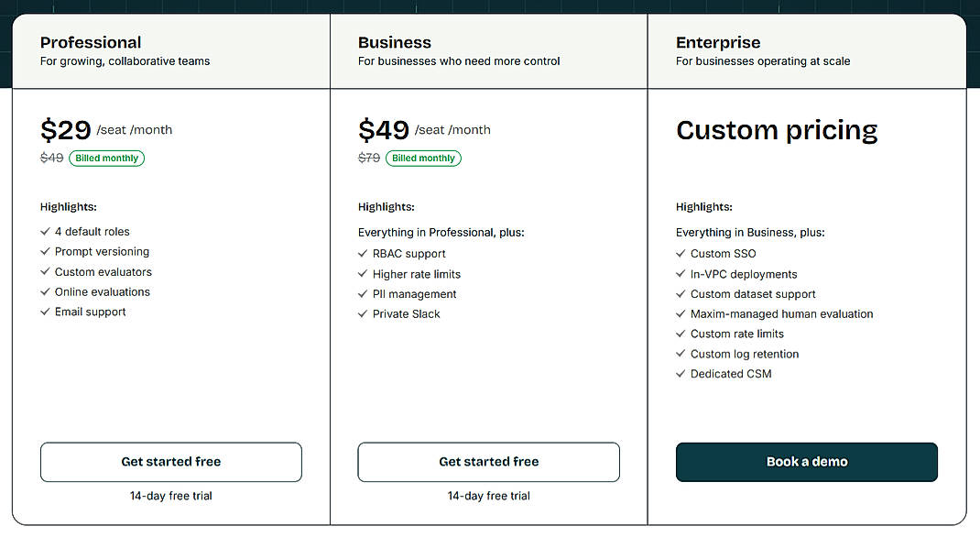Click the Custom rate limits text

tap(737, 334)
